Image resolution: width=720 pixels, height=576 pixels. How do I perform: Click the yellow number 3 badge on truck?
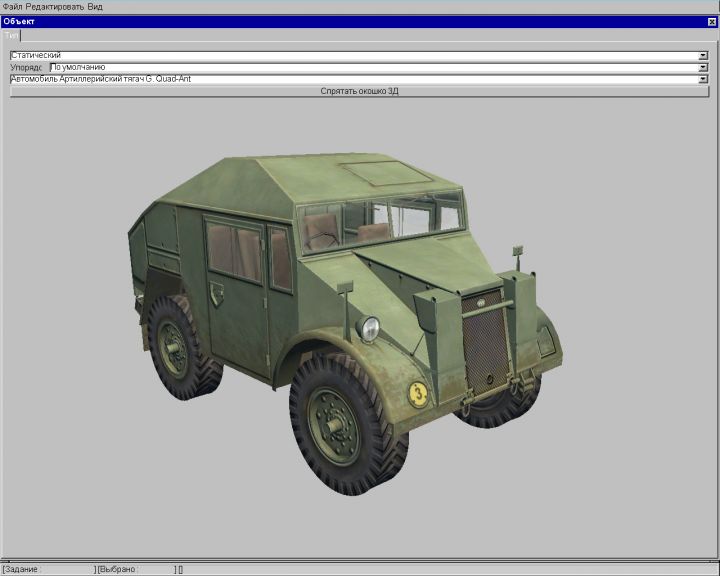tap(418, 393)
